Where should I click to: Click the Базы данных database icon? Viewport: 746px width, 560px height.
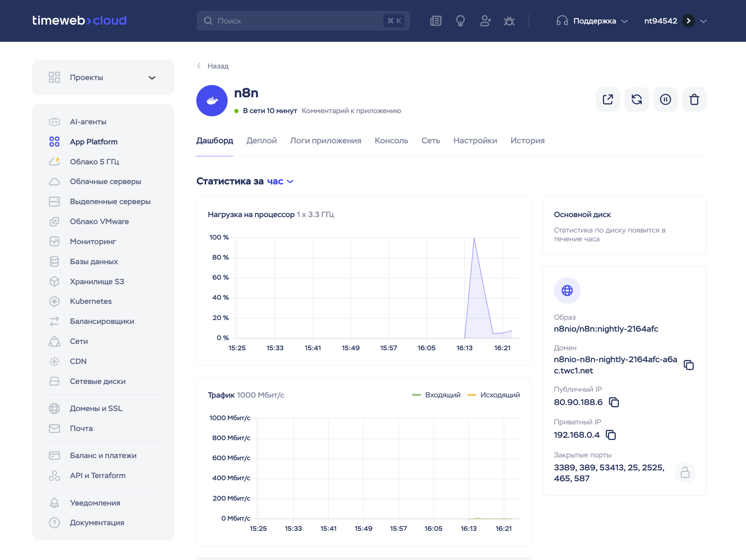54,262
